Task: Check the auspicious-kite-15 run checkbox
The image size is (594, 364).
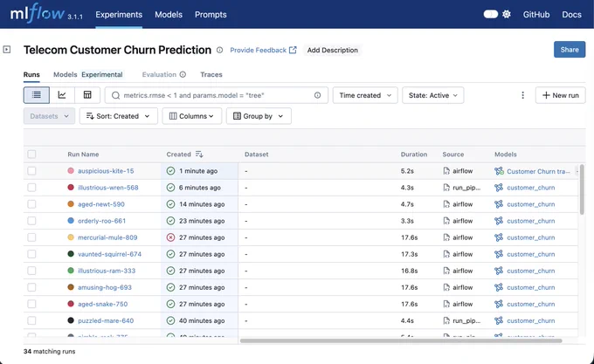Action: point(31,171)
